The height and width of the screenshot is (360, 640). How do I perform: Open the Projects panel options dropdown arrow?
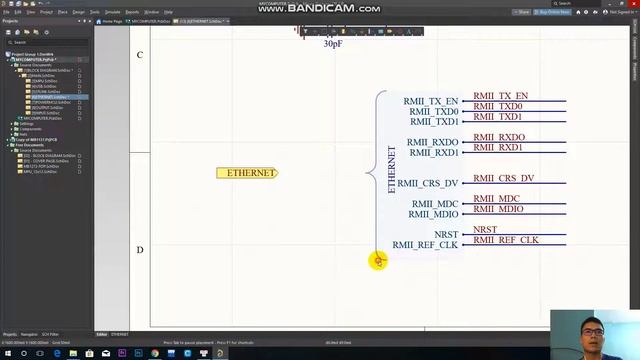[79, 21]
